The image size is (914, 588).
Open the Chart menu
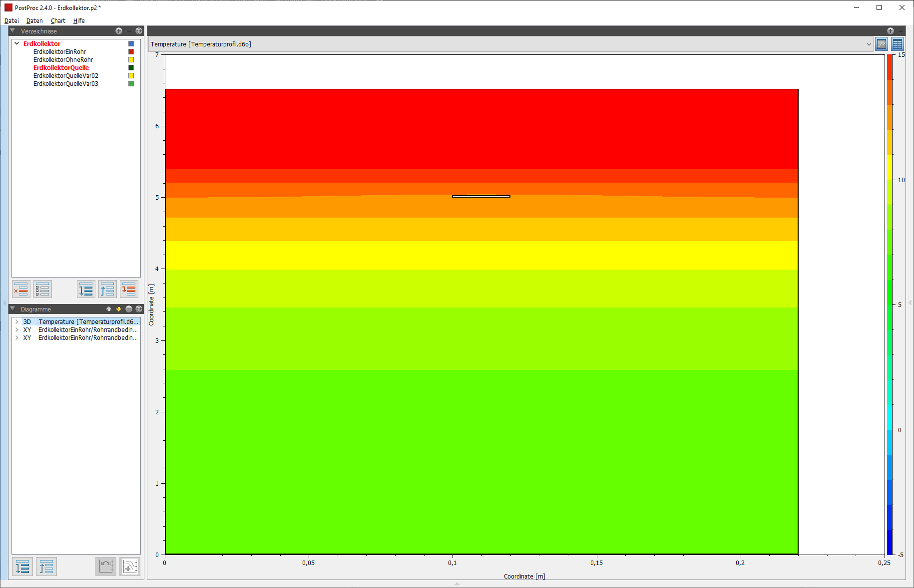[58, 20]
